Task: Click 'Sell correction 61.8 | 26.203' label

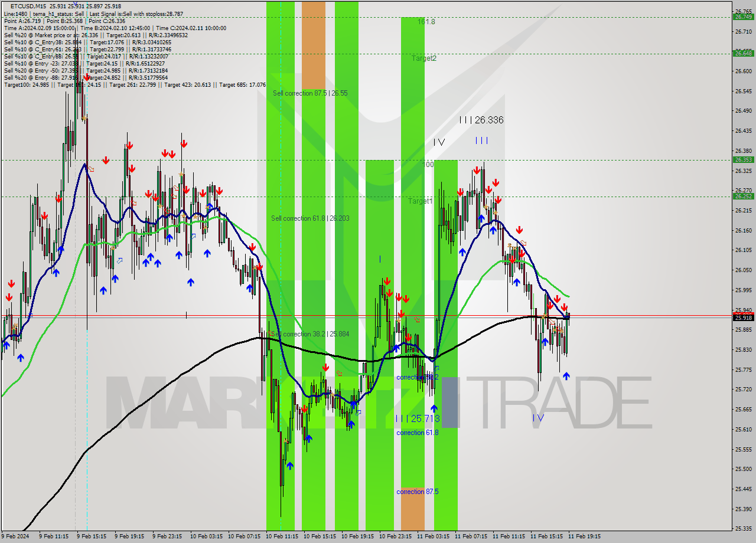Action: 310,218
